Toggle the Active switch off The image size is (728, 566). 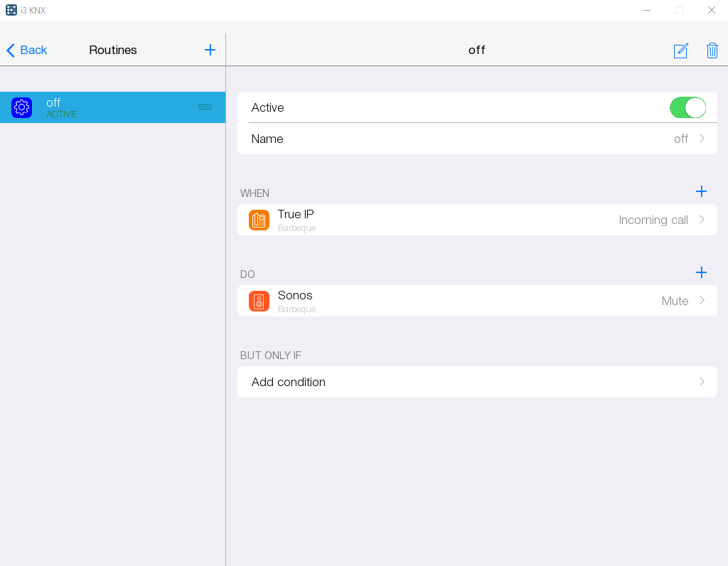point(687,107)
